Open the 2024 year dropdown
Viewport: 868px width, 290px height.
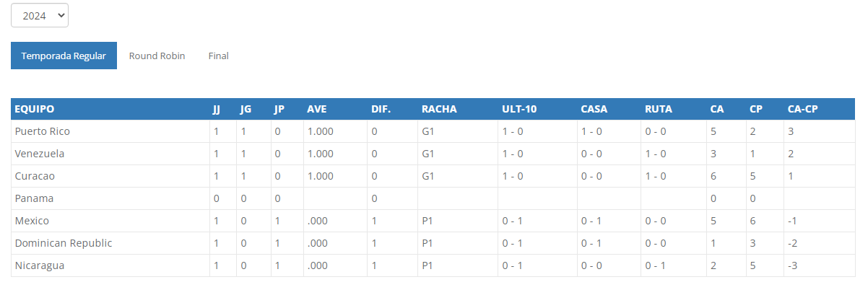40,15
